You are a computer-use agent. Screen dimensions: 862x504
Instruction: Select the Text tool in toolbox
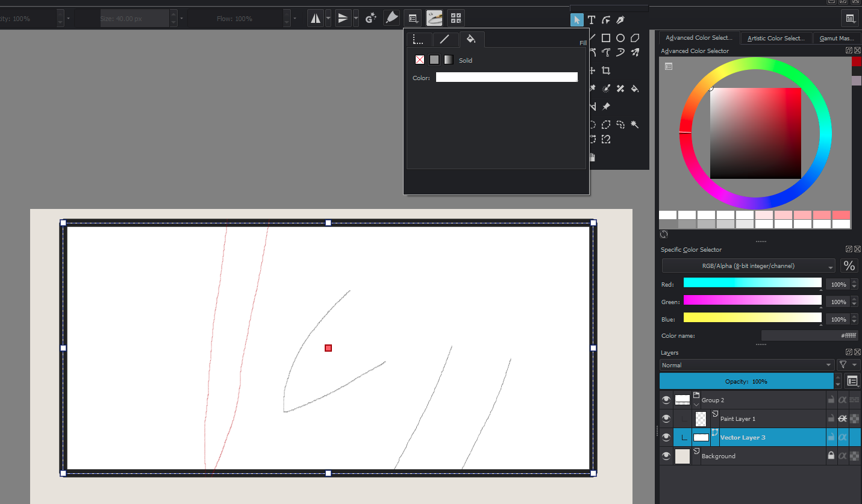coord(592,20)
